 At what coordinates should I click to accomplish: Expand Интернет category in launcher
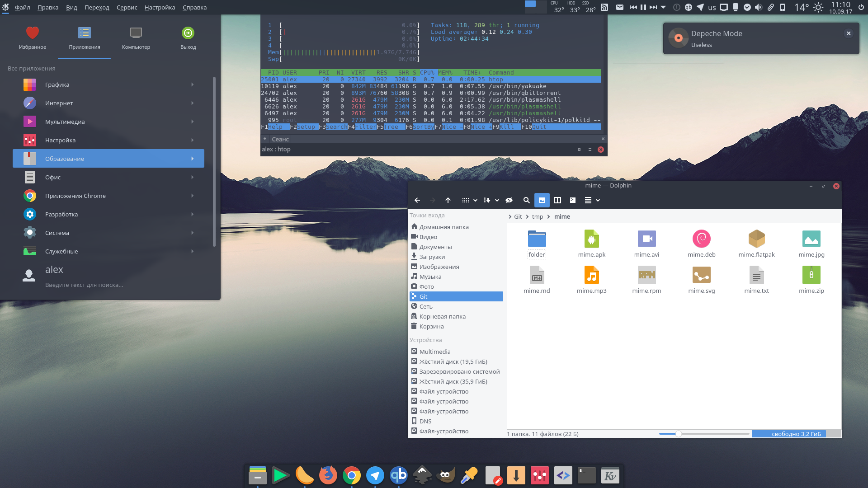108,103
